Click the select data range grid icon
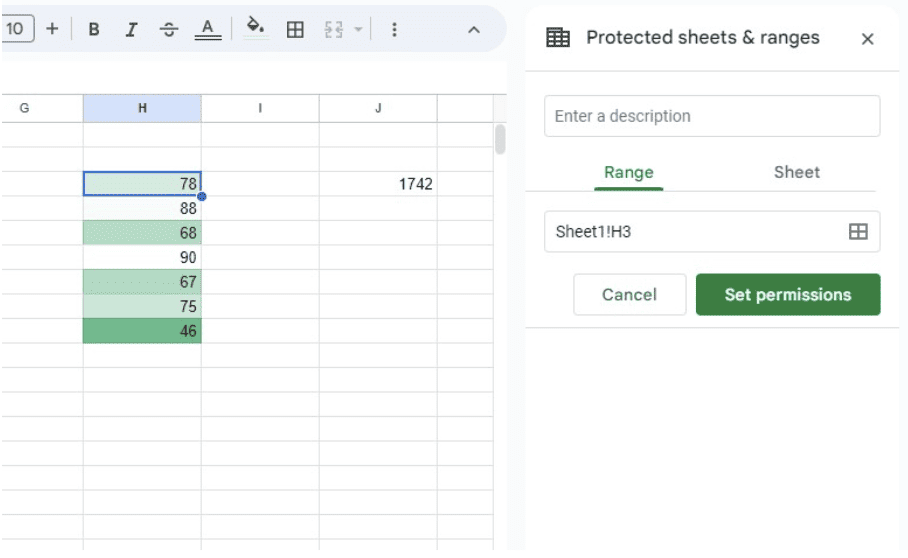This screenshot has height=558, width=908. point(858,232)
